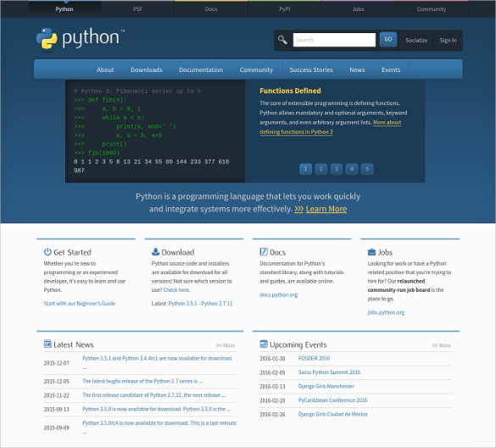This screenshot has height=448, width=496.
Task: Click the download icon beside Download heading
Action: coord(155,252)
